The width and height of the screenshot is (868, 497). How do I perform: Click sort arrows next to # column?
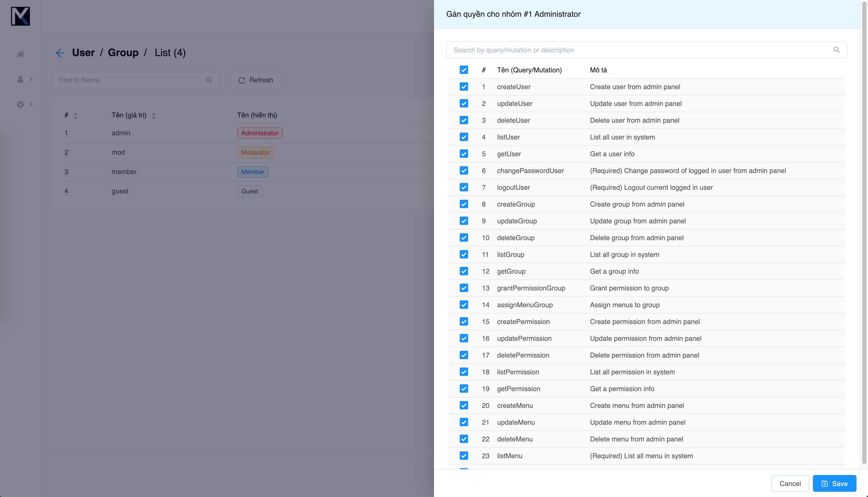click(76, 116)
